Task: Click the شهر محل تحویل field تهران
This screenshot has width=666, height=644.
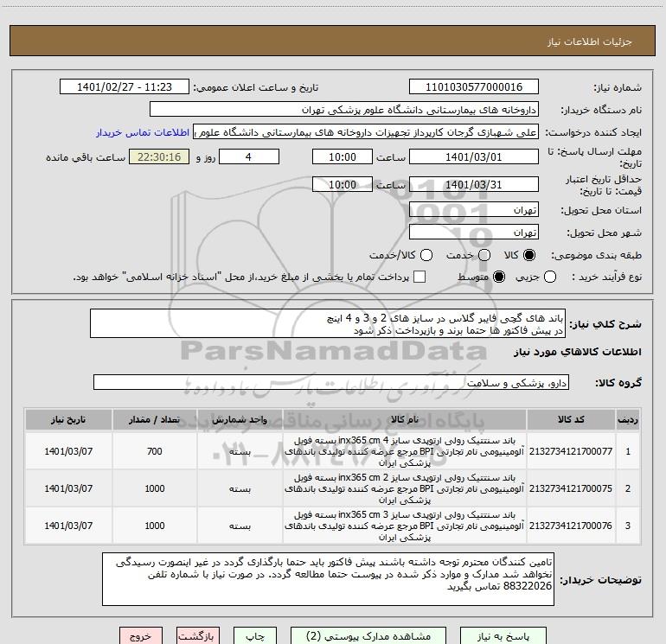Action: 474,233
